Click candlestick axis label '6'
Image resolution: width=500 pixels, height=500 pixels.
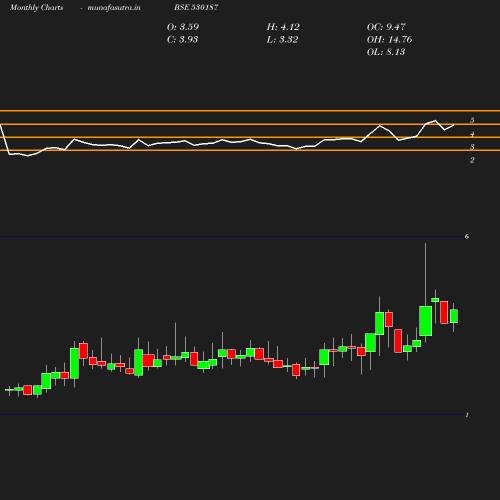pyautogui.click(x=467, y=236)
